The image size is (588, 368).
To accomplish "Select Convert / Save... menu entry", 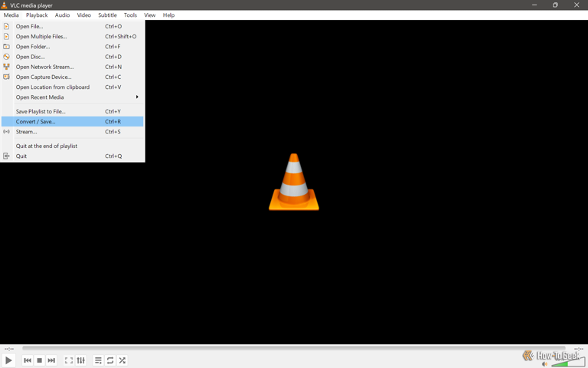I will [x=73, y=122].
